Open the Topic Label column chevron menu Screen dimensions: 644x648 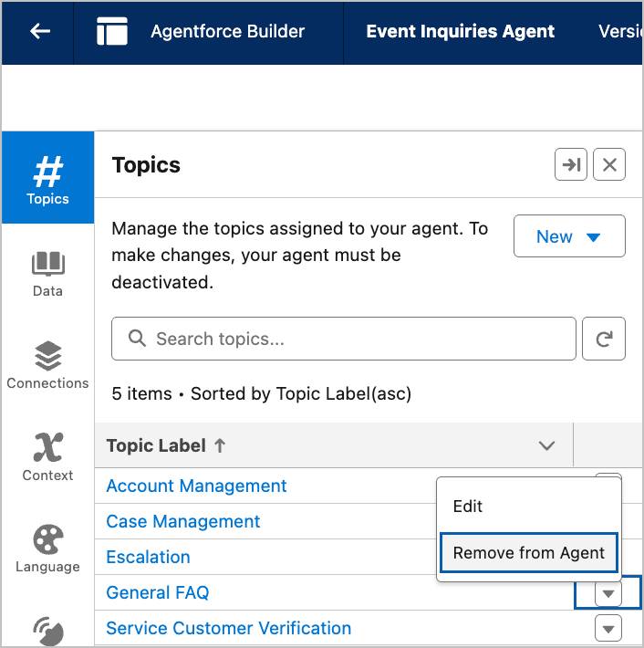546,445
